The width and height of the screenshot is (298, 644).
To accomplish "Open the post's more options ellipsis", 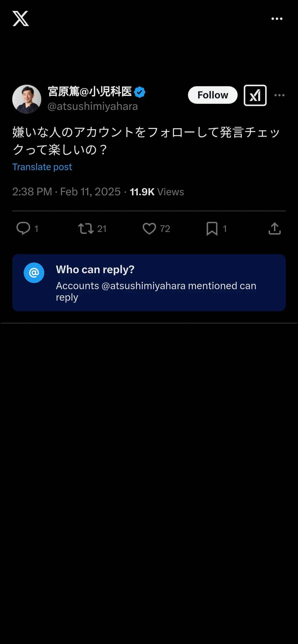I will 279,95.
